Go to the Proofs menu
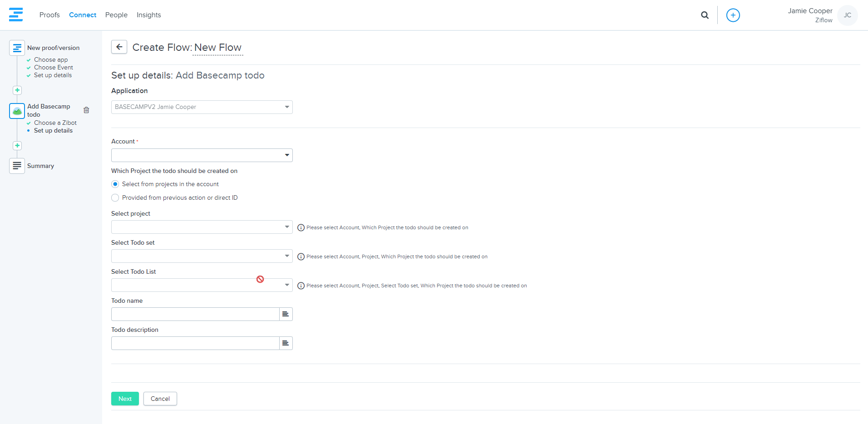Viewport: 868px width, 424px height. [49, 15]
